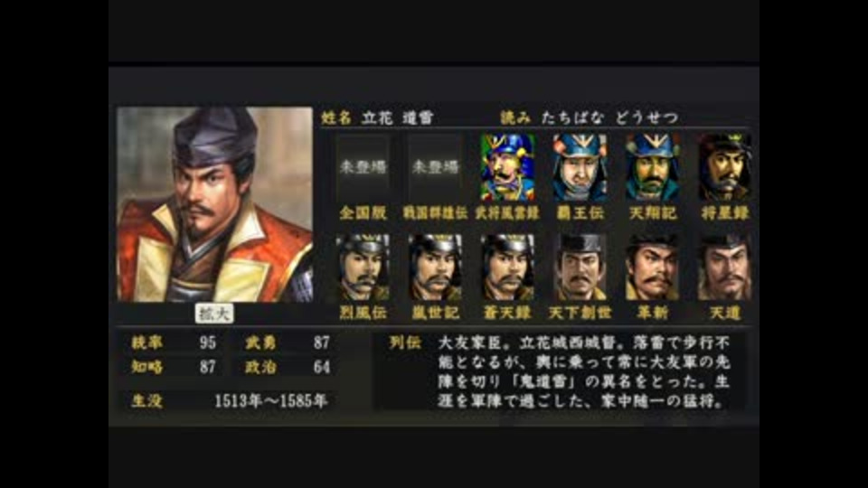Select the 蒼天録 portrait thumbnail
This screenshot has height=488, width=868.
pos(507,267)
